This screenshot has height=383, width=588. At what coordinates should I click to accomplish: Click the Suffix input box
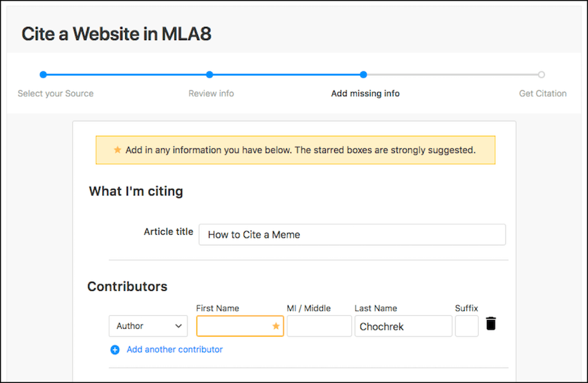click(466, 326)
